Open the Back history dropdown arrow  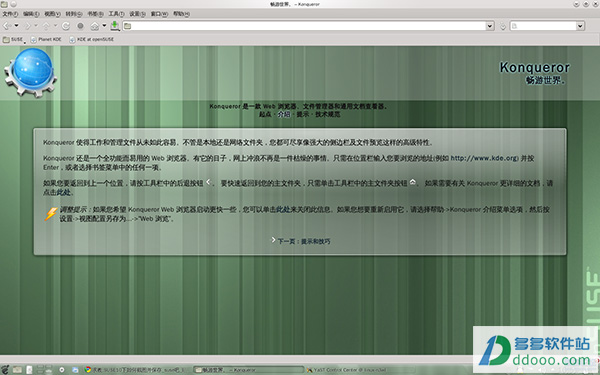click(16, 26)
